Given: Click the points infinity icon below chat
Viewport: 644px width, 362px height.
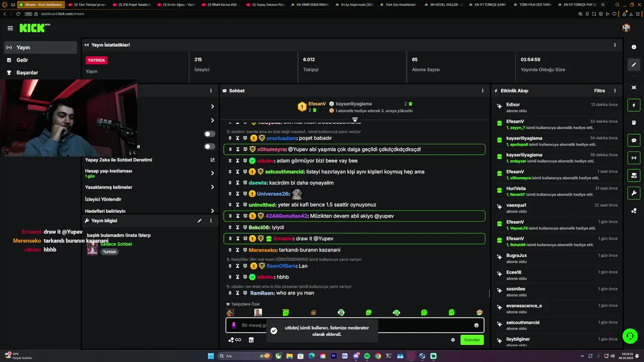Looking at the screenshot, I should [x=234, y=340].
